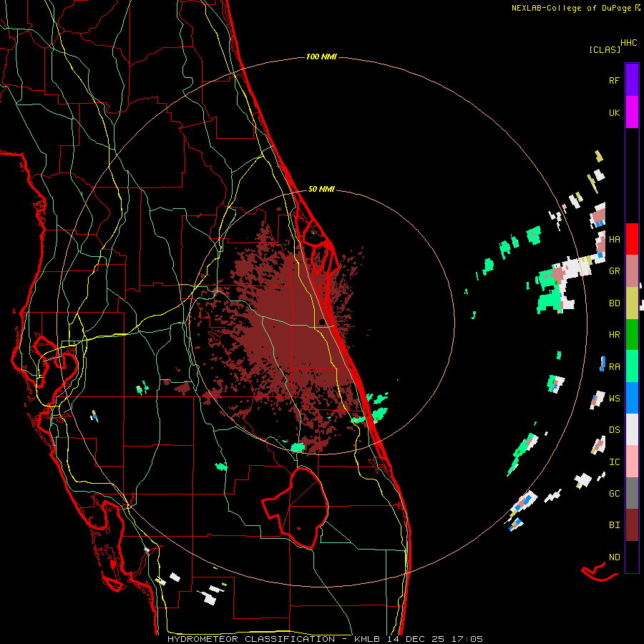Click the yellow BD legend swatch

pyautogui.click(x=632, y=303)
